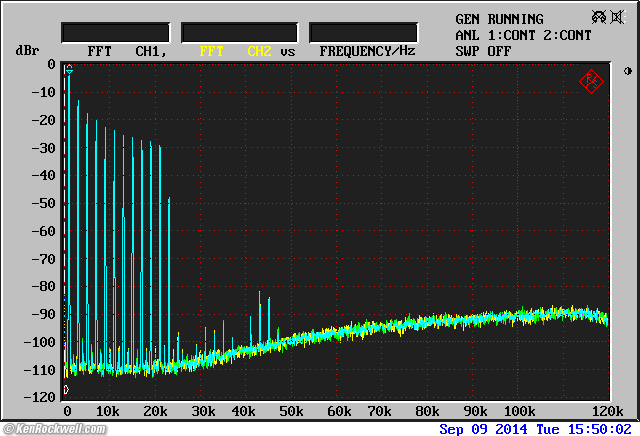Click the 120k label on the frequency axis
This screenshot has width=640, height=436.
pyautogui.click(x=607, y=411)
